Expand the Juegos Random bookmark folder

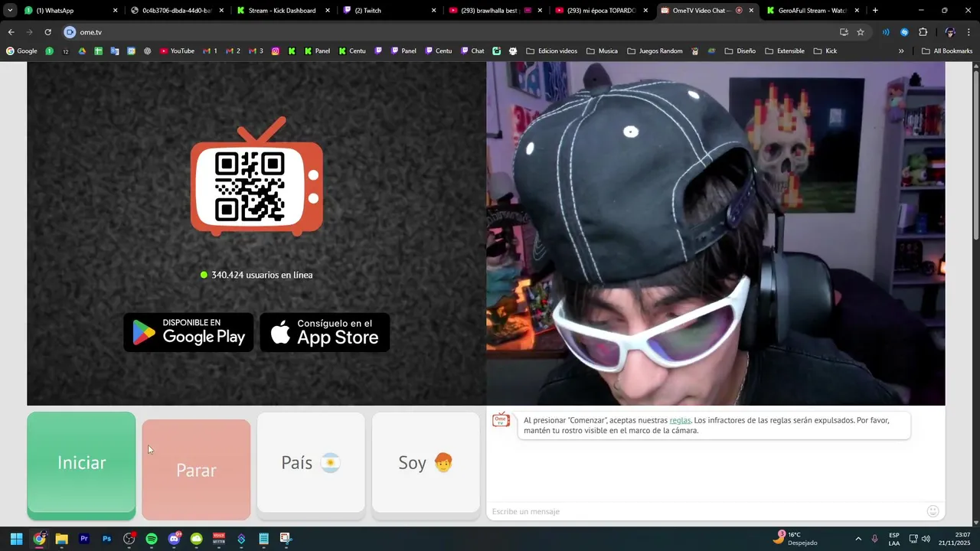coord(655,51)
